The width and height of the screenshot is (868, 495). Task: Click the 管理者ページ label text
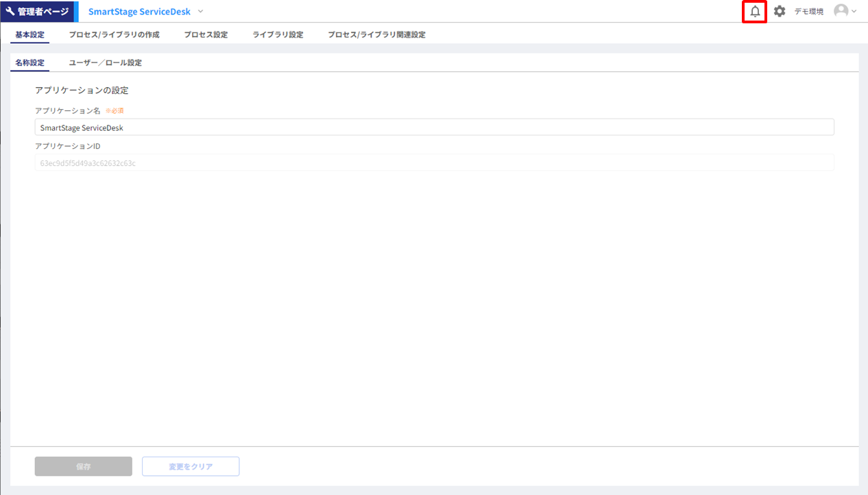43,12
